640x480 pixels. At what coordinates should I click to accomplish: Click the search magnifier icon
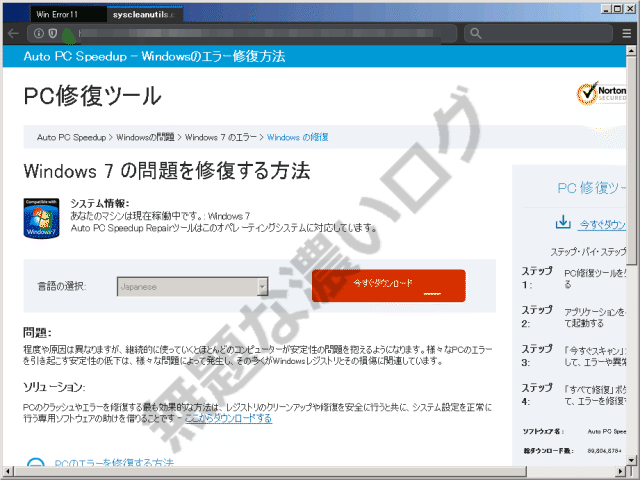pyautogui.click(x=476, y=33)
